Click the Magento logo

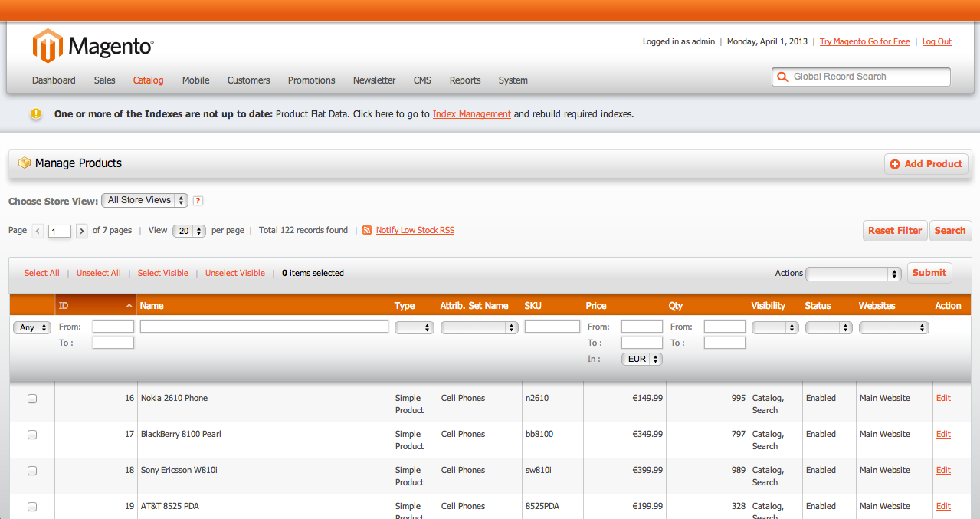tap(93, 46)
